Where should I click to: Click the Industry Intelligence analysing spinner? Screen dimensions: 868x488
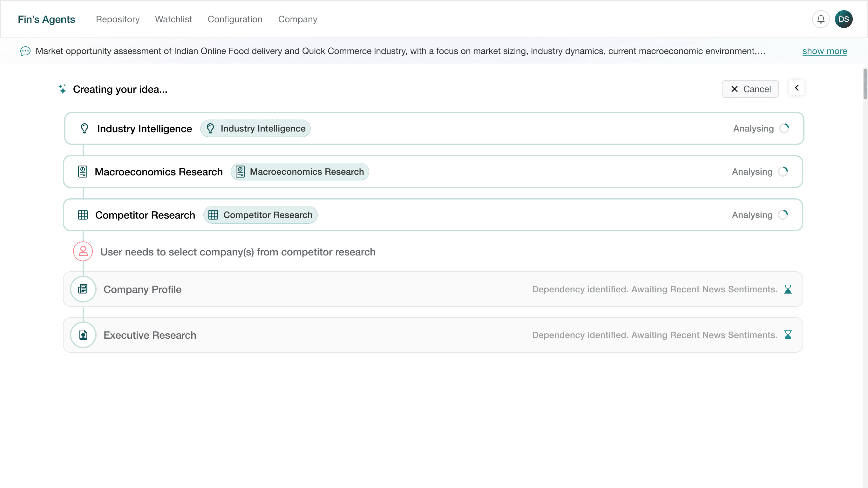click(x=784, y=128)
